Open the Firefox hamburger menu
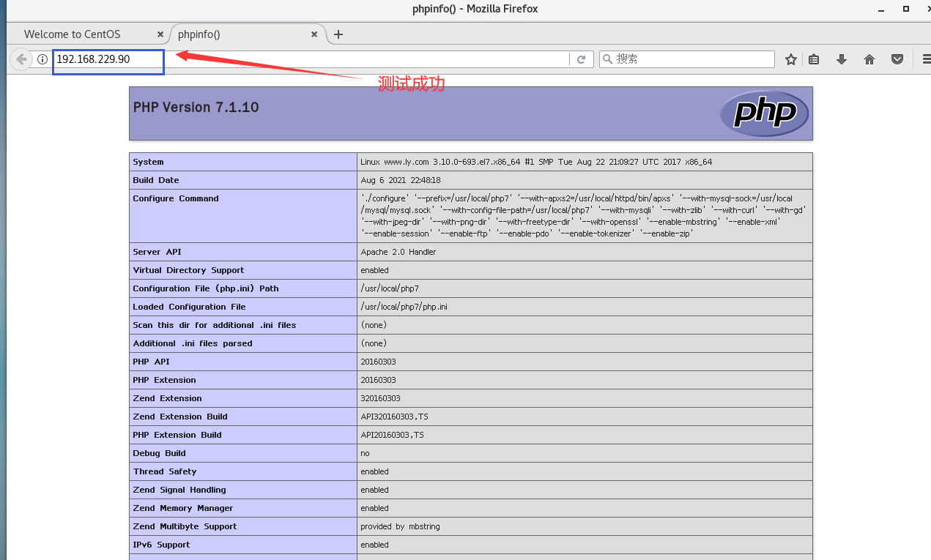931x560 pixels. (x=927, y=59)
